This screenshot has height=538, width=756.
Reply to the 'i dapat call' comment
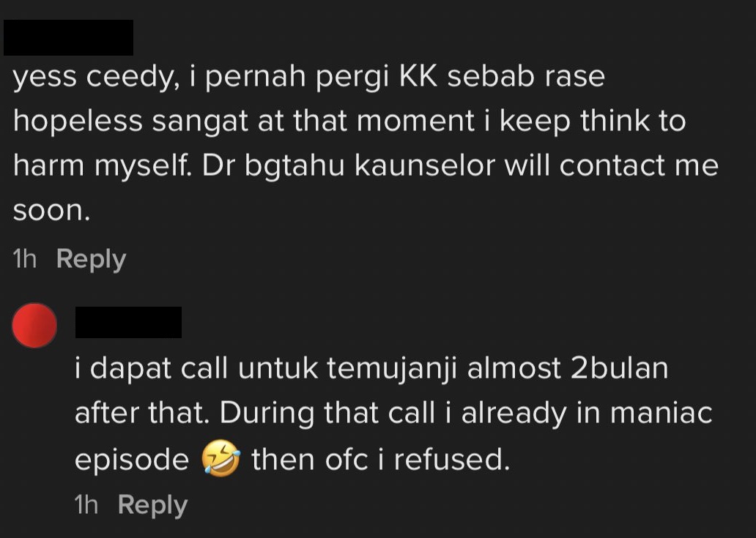[x=152, y=504]
